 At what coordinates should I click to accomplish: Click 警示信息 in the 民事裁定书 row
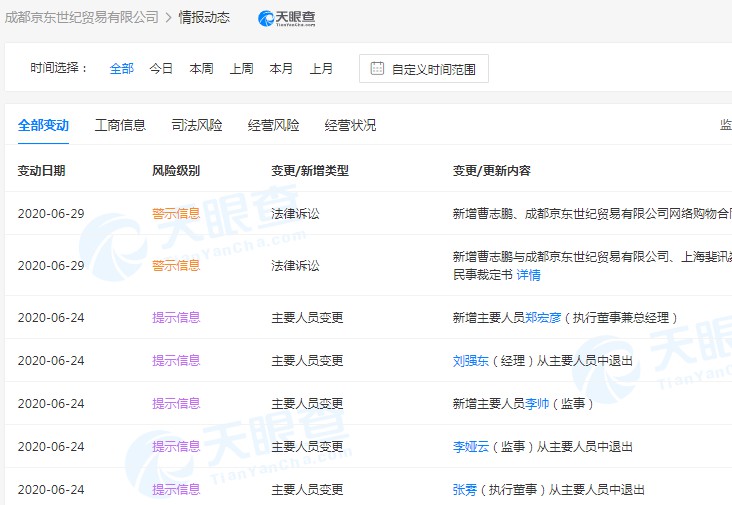click(x=176, y=266)
